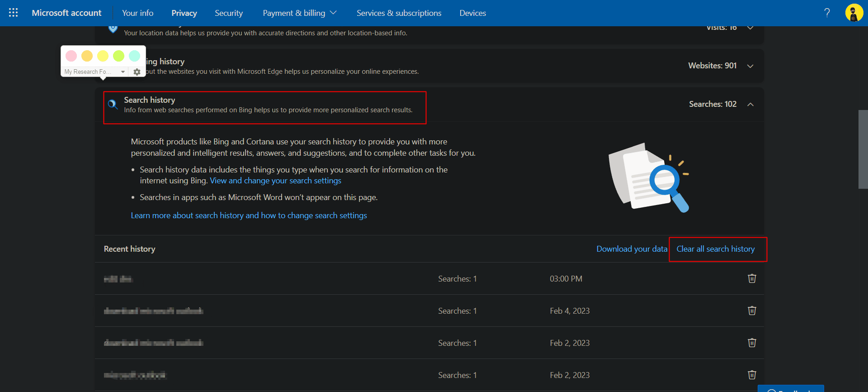868x392 pixels.
Task: Open the Microsoft apps grid launcher
Action: click(13, 13)
